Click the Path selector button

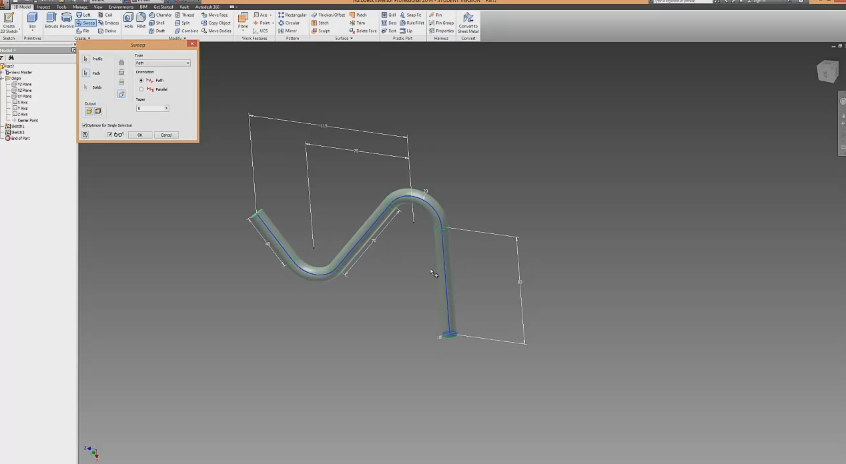(x=86, y=73)
